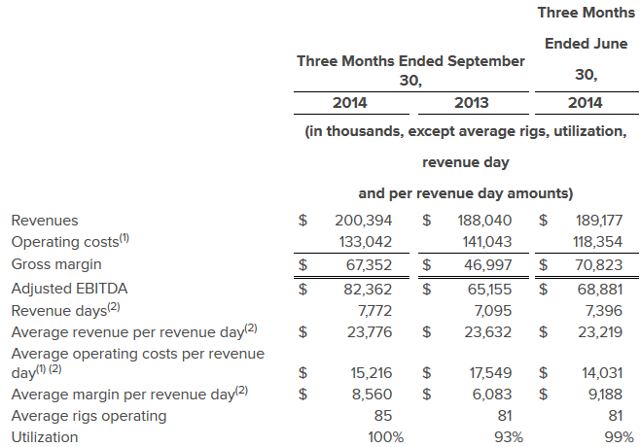
Task: Click the 93% utilization value
Action: click(x=509, y=438)
